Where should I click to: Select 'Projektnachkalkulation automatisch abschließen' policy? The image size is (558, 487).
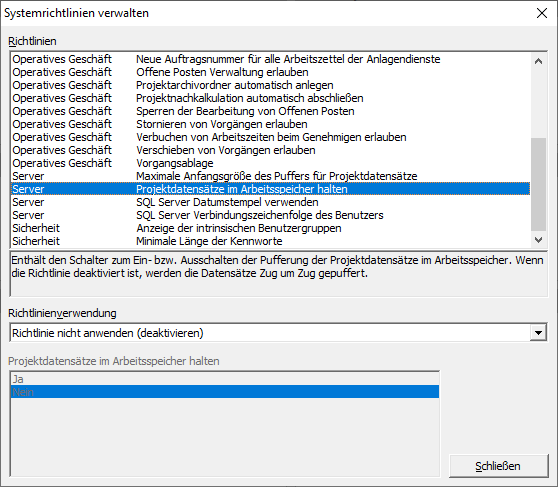pyautogui.click(x=270, y=98)
